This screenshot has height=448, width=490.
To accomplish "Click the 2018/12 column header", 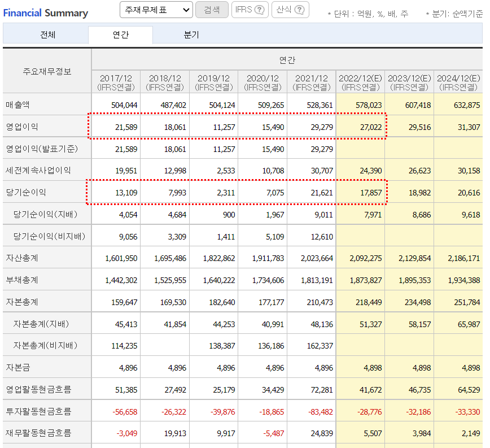I will [165, 82].
